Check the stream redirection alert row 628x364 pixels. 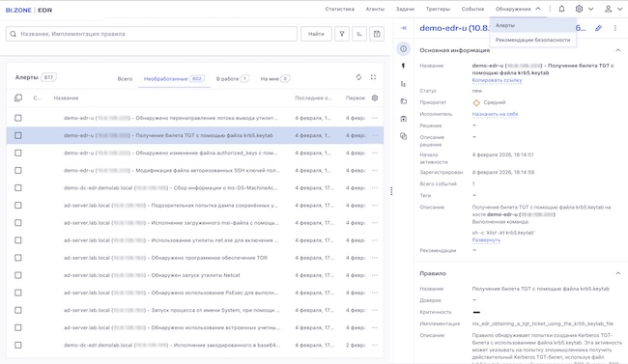point(18,118)
